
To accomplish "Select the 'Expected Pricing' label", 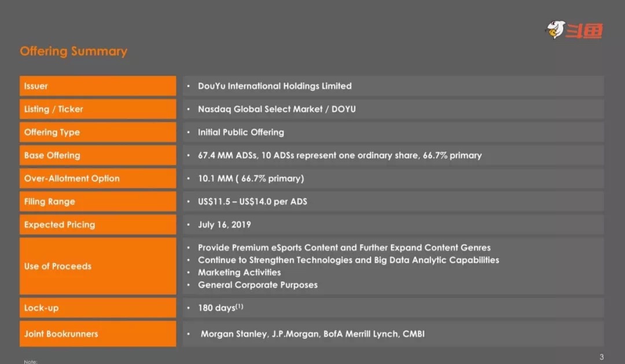I will [98, 225].
